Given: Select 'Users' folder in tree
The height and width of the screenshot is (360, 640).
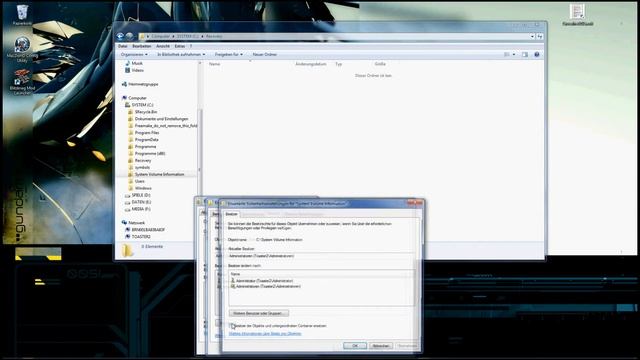Looking at the screenshot, I should (x=140, y=181).
